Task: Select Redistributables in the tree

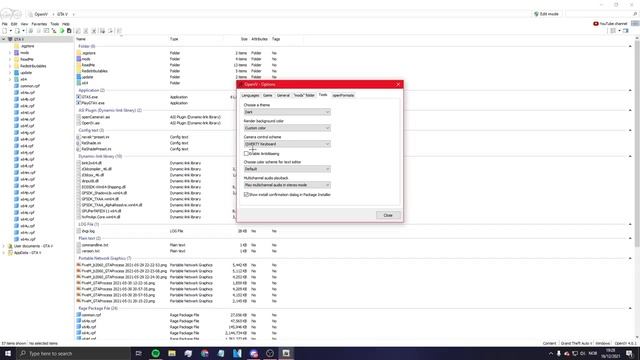Action: tap(33, 66)
